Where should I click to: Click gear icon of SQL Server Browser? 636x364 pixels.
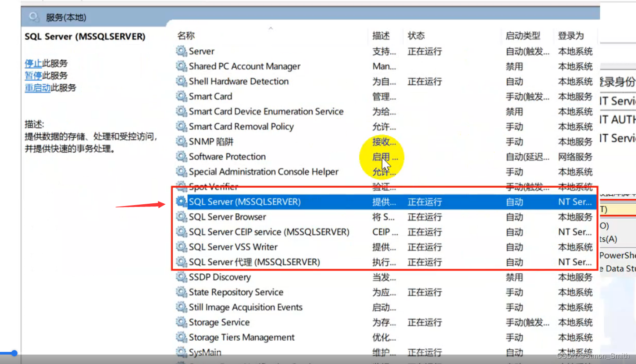pyautogui.click(x=181, y=217)
